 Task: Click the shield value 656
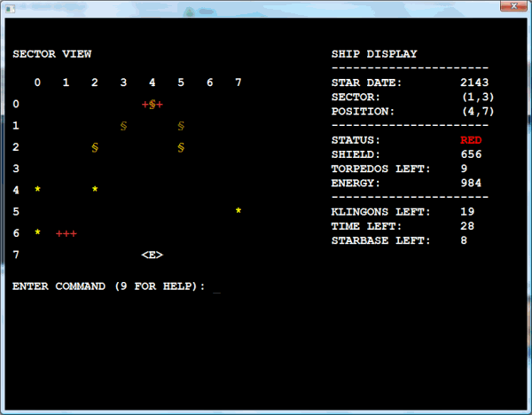click(x=471, y=154)
